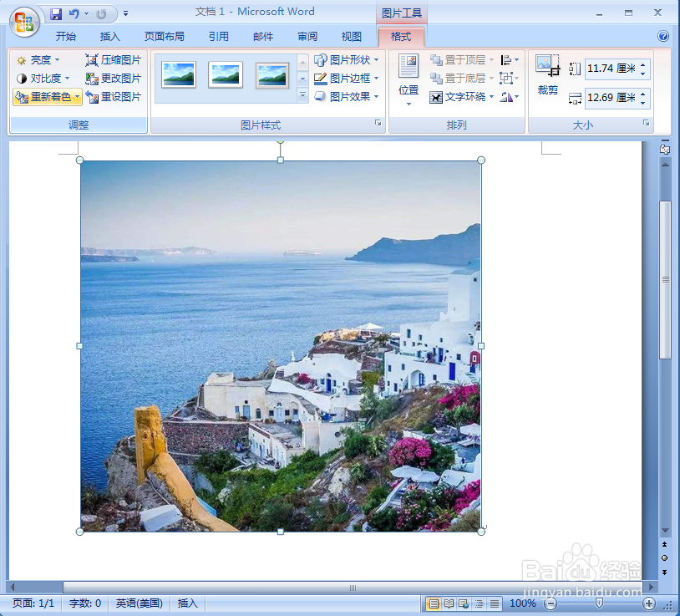Open Word help
The image size is (680, 616).
point(663,36)
